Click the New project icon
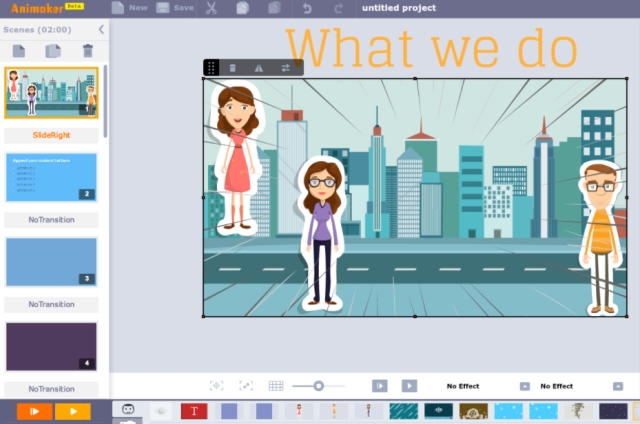Screen dimensions: 640x424 118,8
